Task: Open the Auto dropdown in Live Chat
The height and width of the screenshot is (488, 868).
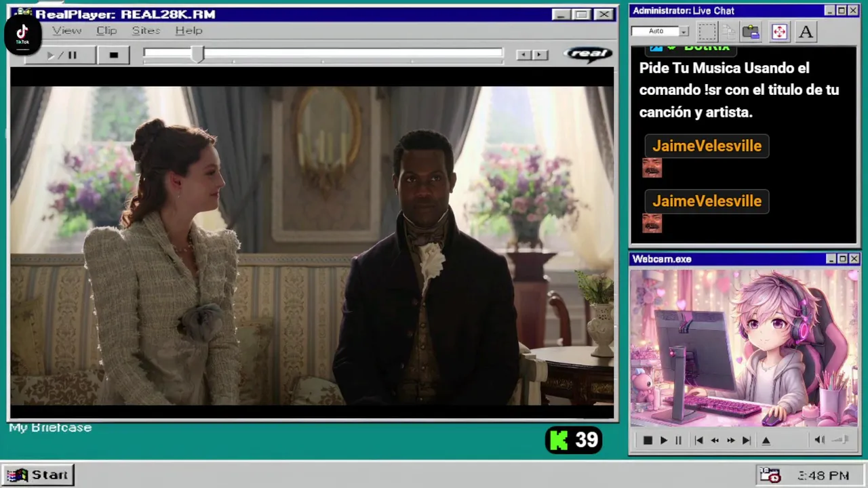Action: tap(684, 31)
